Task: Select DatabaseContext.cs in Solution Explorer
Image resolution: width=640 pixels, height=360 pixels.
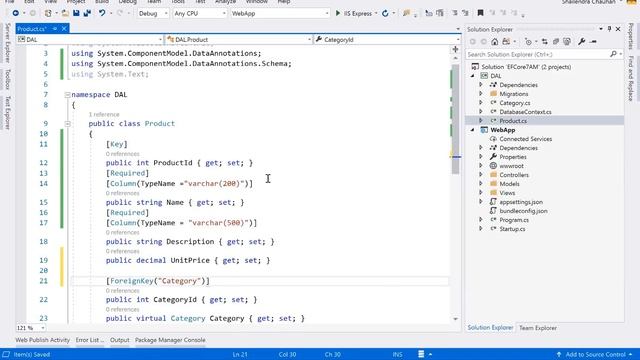Action: click(525, 112)
